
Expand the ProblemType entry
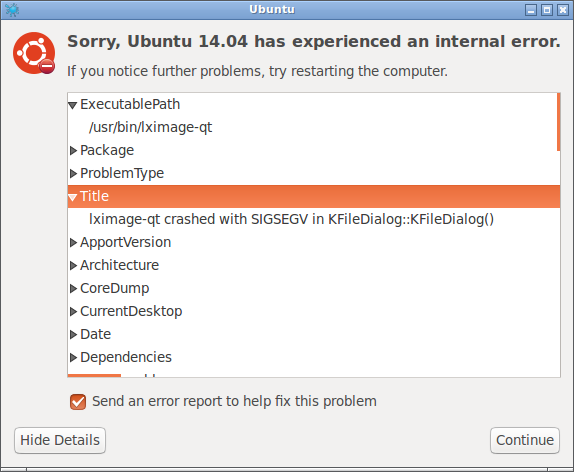[73, 173]
